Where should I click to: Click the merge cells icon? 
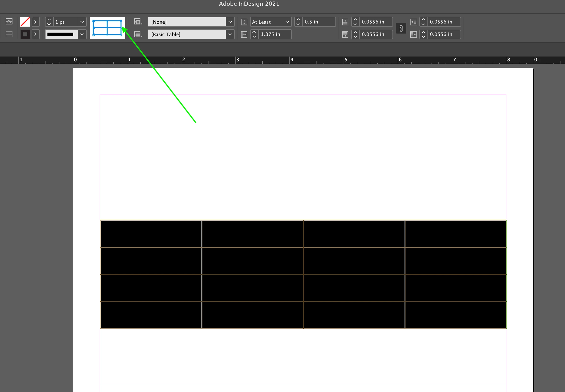click(9, 22)
